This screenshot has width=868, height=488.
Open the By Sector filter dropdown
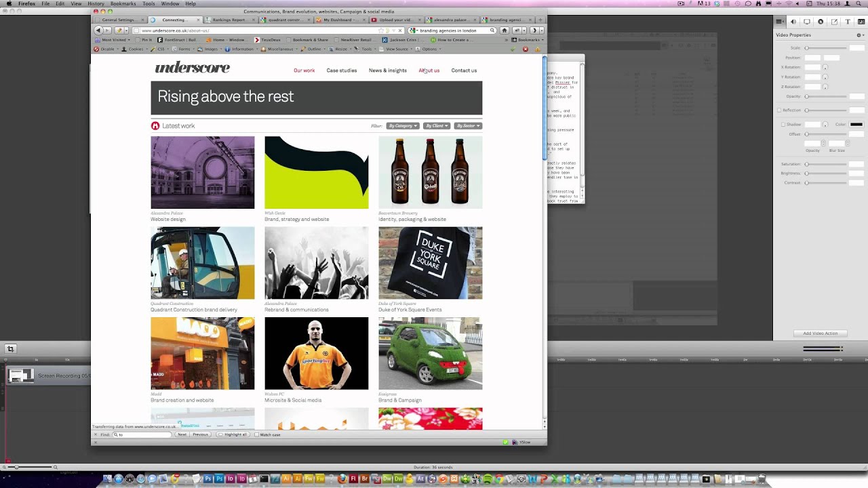point(467,125)
